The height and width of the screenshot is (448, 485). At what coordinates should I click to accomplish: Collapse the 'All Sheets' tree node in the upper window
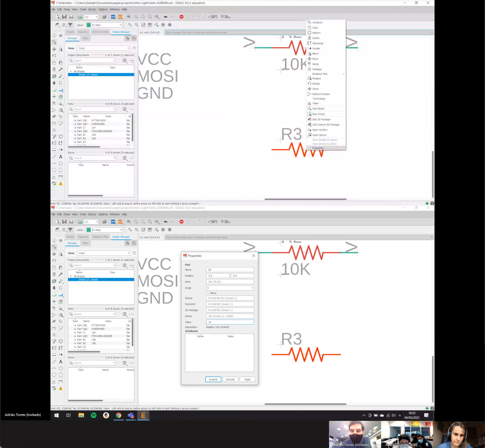pyautogui.click(x=71, y=71)
